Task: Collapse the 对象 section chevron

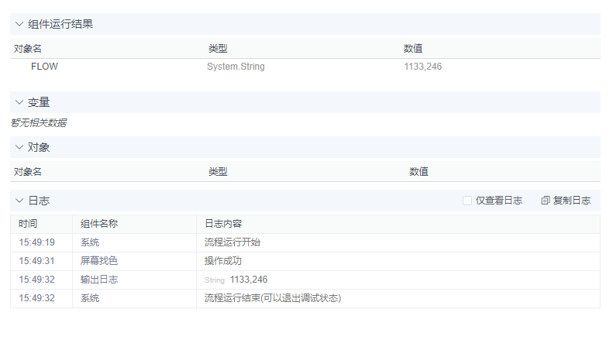Action: pyautogui.click(x=19, y=147)
